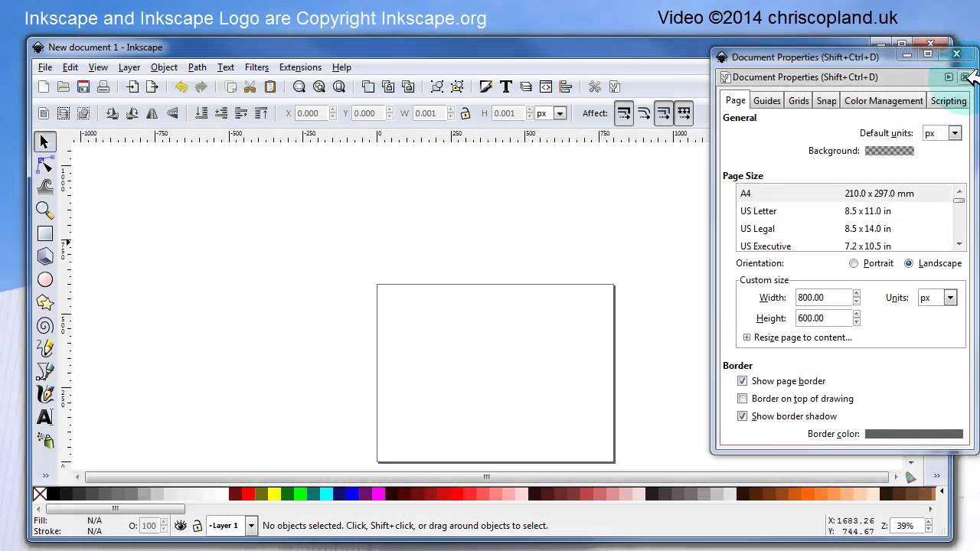Toggle scale stroke width affect button

point(624,113)
